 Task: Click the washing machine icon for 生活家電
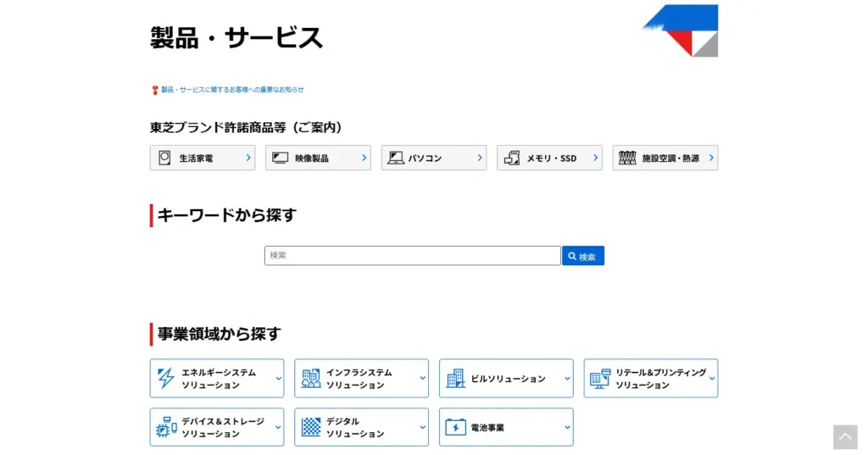click(164, 158)
